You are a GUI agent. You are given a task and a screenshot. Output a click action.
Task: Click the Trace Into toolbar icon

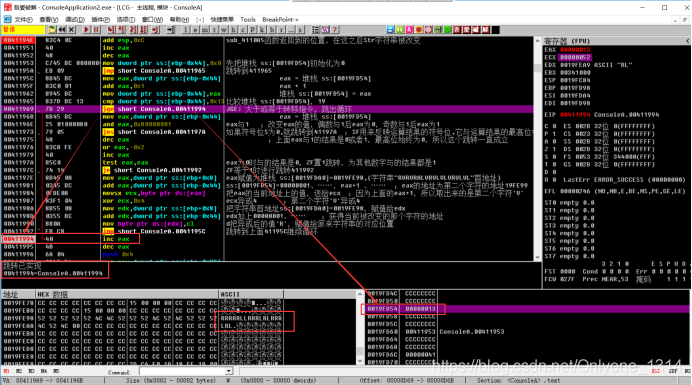point(132,30)
